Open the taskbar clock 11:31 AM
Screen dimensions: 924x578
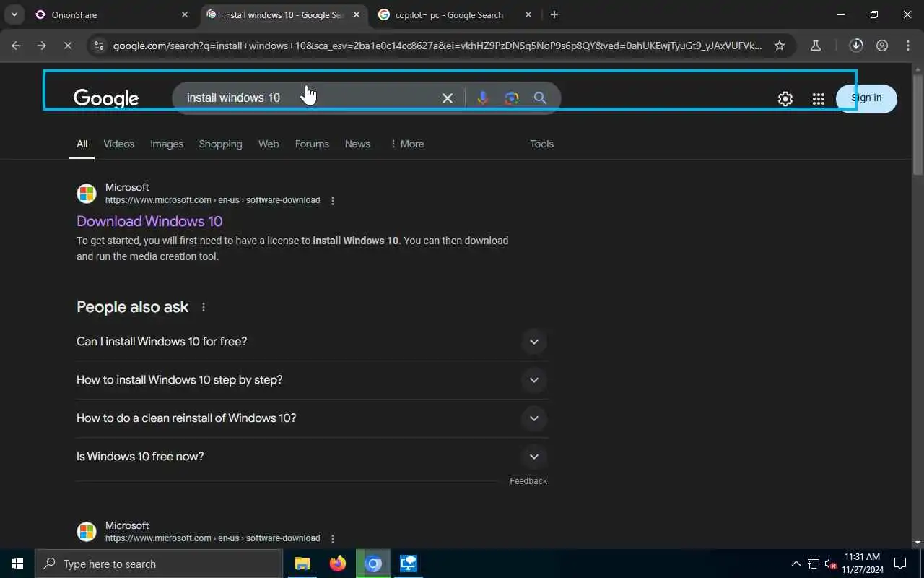pos(863,564)
